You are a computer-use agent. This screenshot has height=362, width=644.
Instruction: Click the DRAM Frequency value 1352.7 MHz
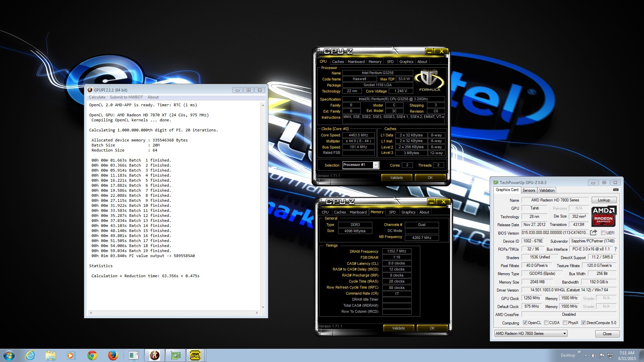click(x=396, y=251)
